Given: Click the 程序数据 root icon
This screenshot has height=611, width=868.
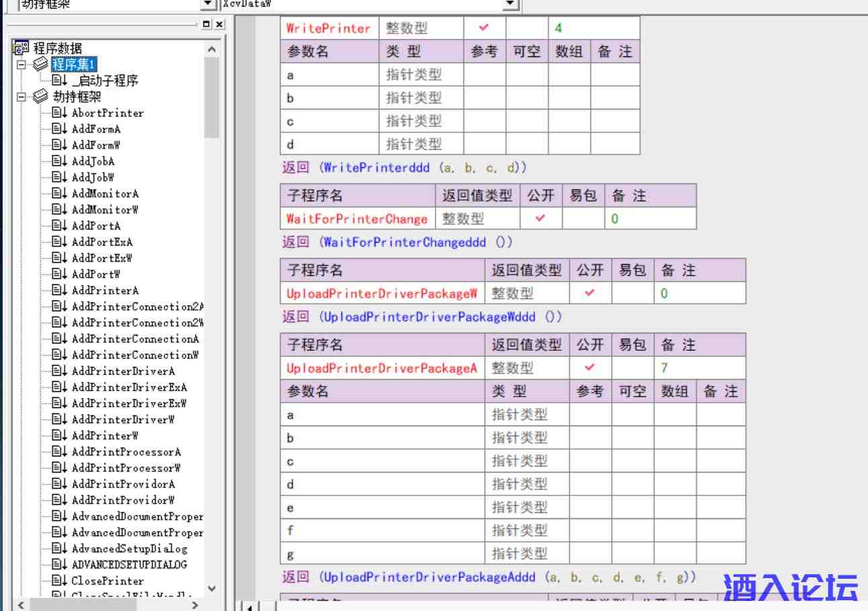Looking at the screenshot, I should pos(20,48).
